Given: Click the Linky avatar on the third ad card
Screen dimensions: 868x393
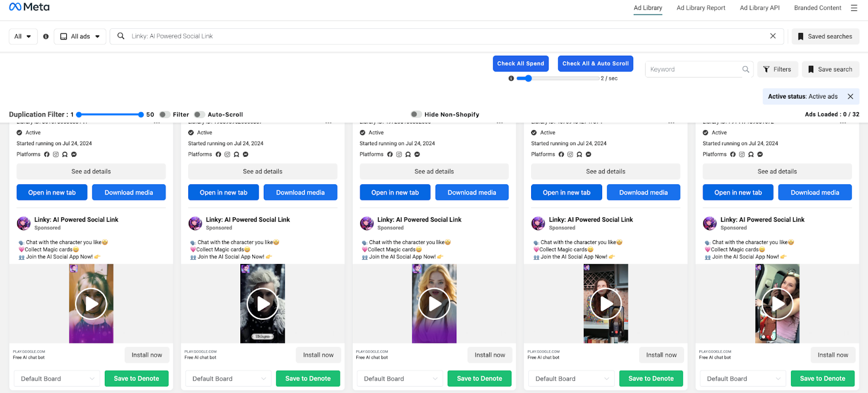Looking at the screenshot, I should pos(367,223).
